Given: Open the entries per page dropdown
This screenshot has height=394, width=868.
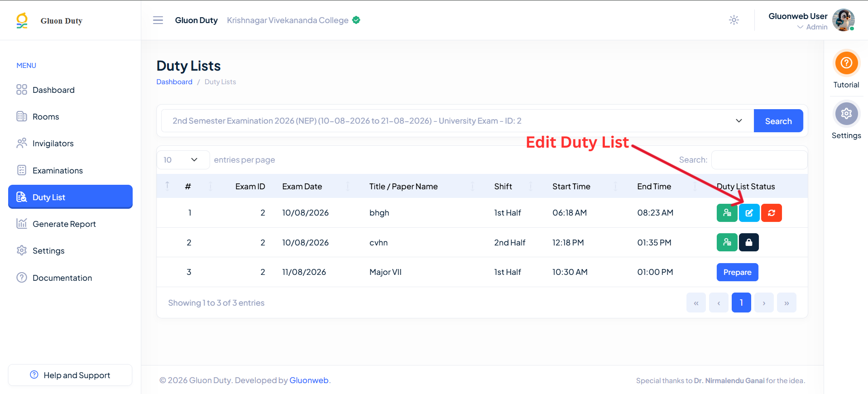Looking at the screenshot, I should [x=183, y=160].
